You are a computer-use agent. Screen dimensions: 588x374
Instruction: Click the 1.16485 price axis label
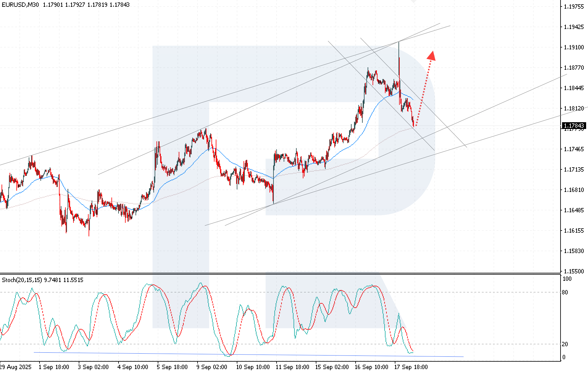click(574, 210)
